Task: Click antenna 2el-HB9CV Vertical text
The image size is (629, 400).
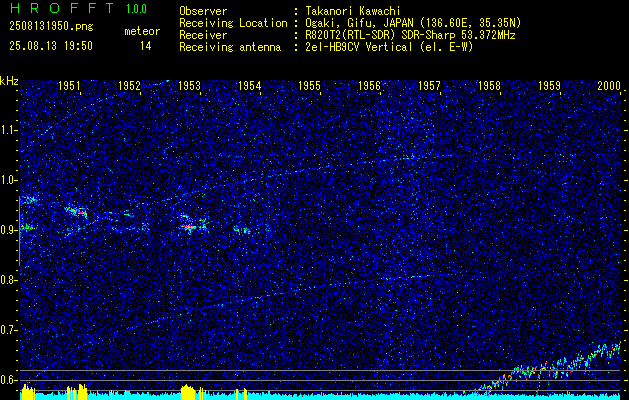Action: (389, 47)
